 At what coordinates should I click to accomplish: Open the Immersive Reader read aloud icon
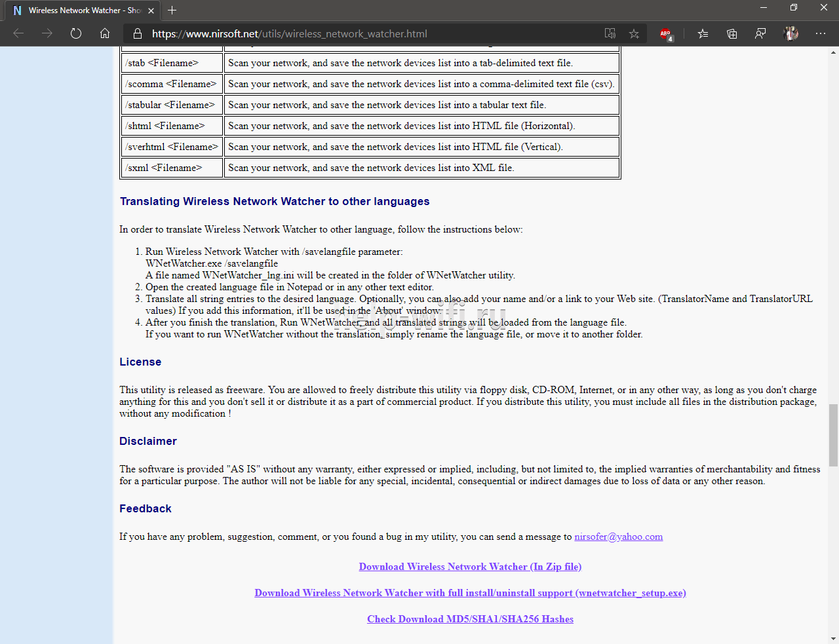tap(610, 33)
